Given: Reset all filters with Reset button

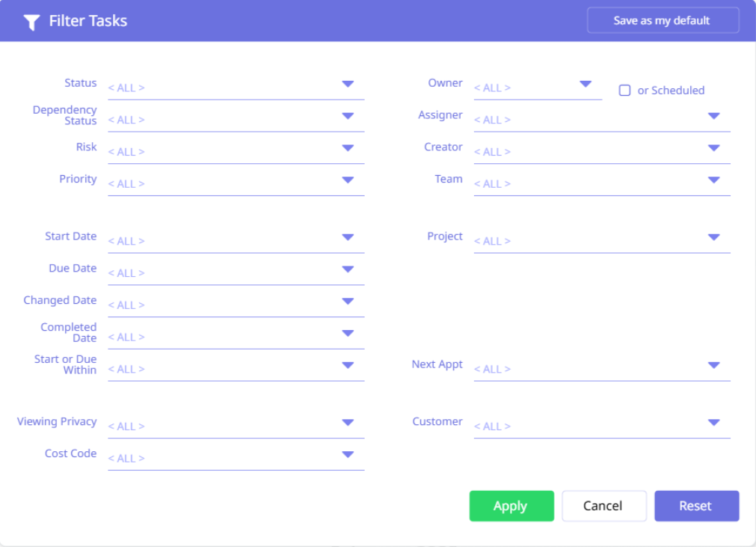Looking at the screenshot, I should click(x=696, y=506).
